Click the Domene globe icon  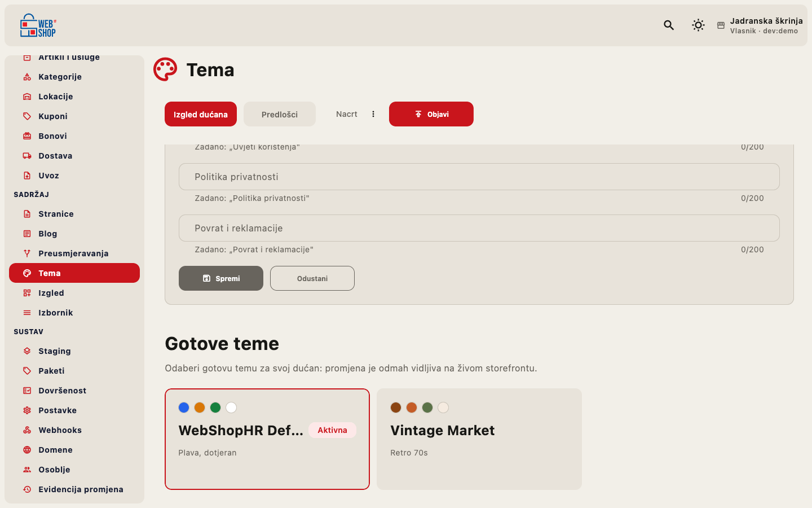(x=27, y=450)
